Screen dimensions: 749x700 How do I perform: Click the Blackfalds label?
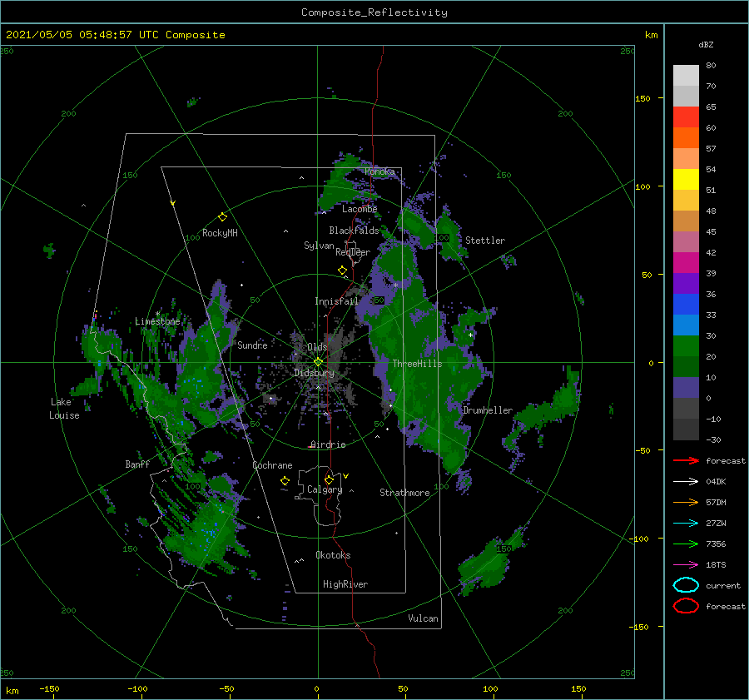tap(354, 231)
